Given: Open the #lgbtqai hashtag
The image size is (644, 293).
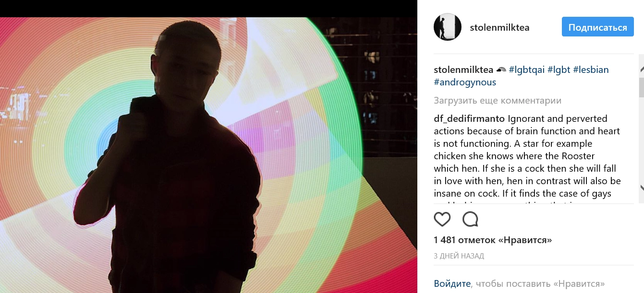Looking at the screenshot, I should click(x=527, y=70).
